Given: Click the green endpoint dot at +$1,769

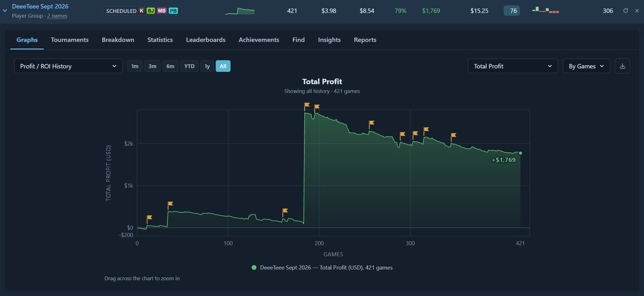Looking at the screenshot, I should (x=520, y=153).
